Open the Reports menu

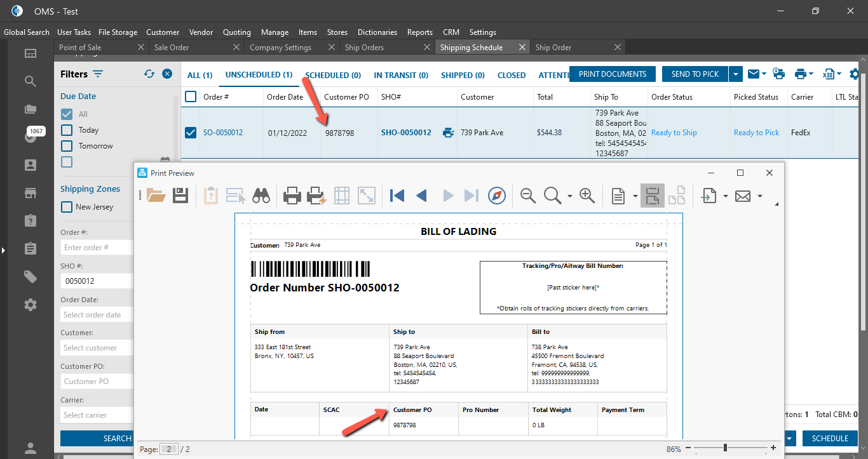point(419,32)
